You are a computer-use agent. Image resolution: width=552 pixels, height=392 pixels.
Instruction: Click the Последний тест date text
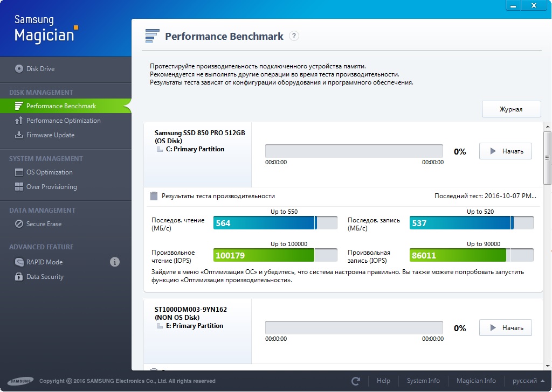485,196
